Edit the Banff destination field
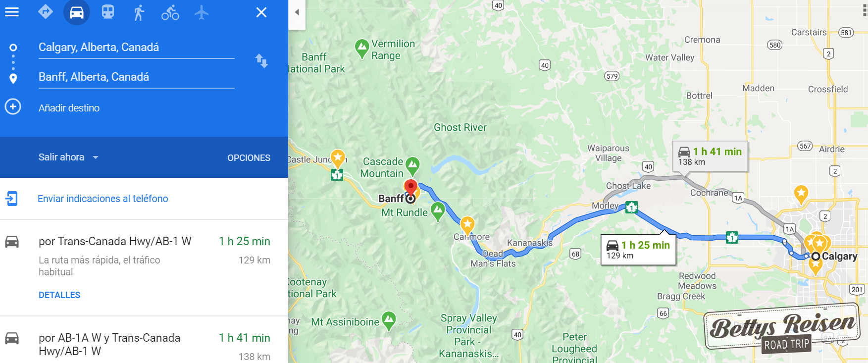 [x=137, y=77]
